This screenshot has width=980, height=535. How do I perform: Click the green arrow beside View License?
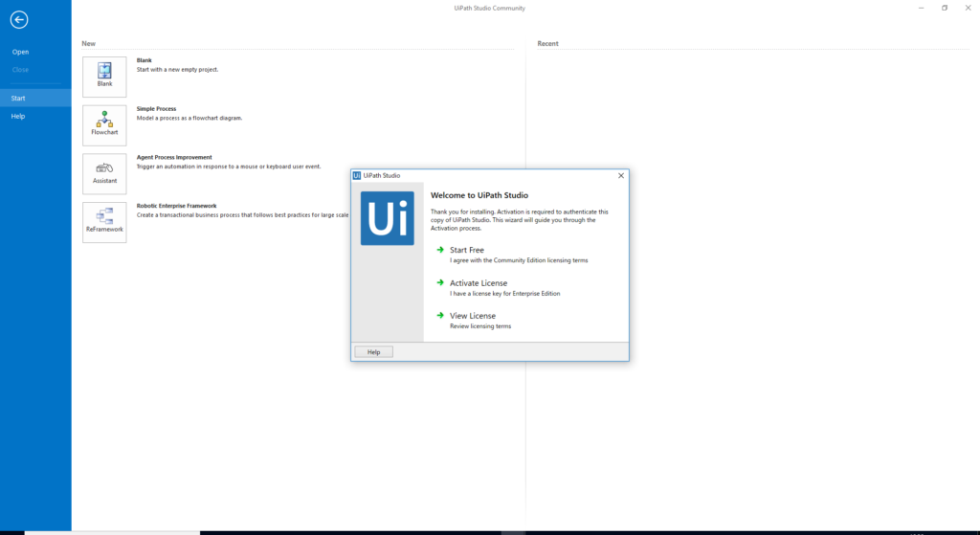click(x=440, y=316)
